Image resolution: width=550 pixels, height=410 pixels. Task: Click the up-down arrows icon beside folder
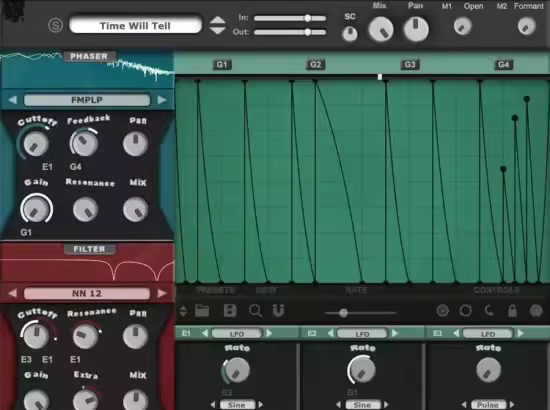(x=183, y=311)
